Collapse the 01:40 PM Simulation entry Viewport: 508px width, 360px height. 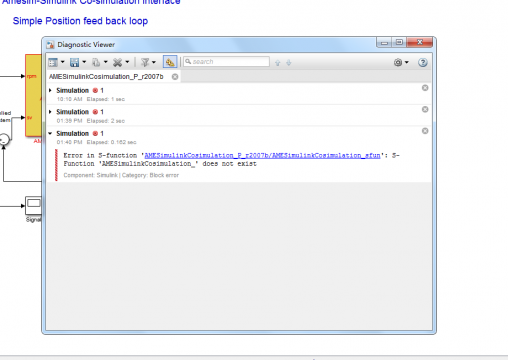(50, 133)
